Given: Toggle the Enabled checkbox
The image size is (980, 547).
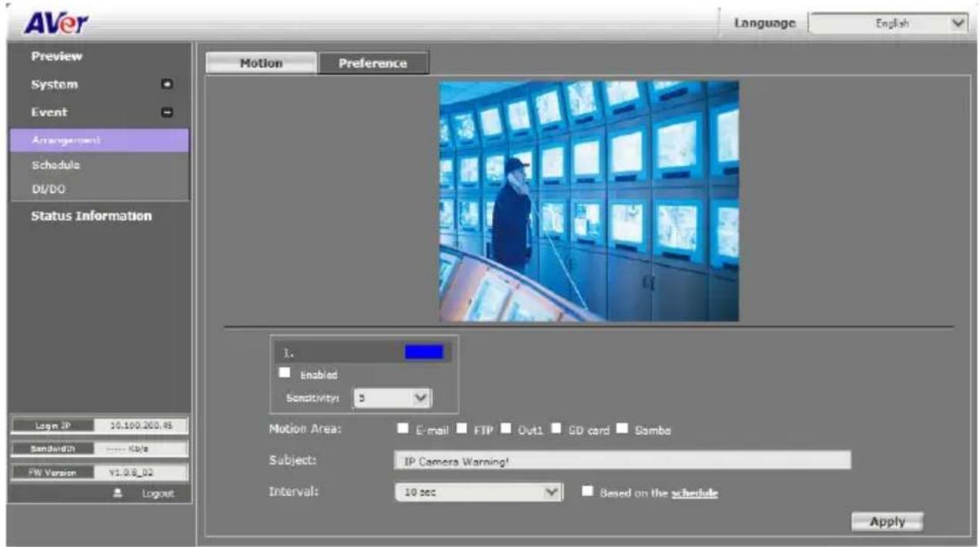Looking at the screenshot, I should coord(285,373).
